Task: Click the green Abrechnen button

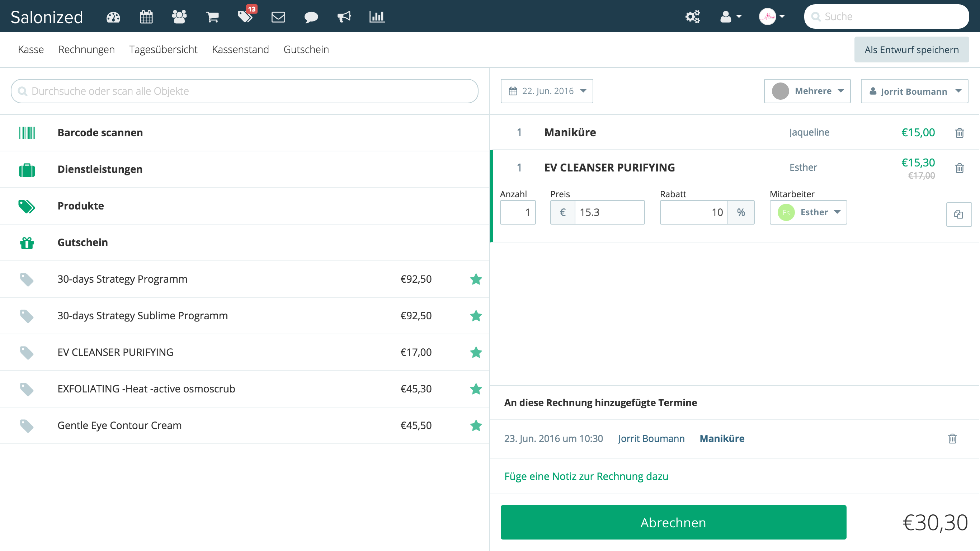Action: (x=673, y=522)
